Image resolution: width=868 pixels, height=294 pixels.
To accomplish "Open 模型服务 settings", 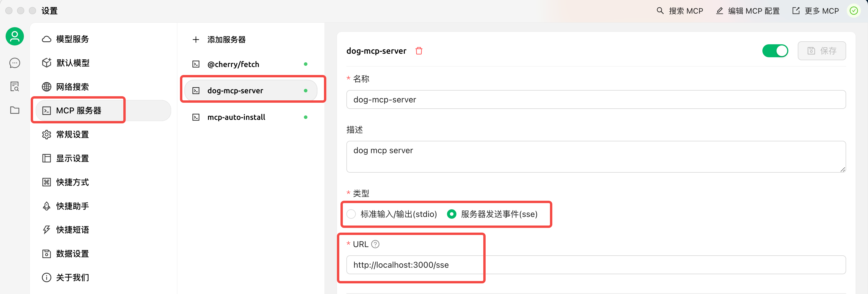I will pyautogui.click(x=103, y=39).
